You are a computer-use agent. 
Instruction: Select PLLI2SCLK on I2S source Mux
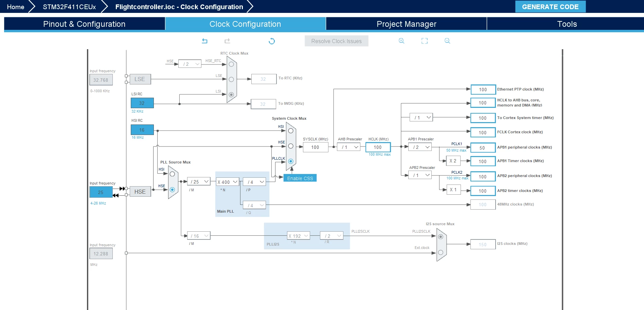pyautogui.click(x=441, y=237)
